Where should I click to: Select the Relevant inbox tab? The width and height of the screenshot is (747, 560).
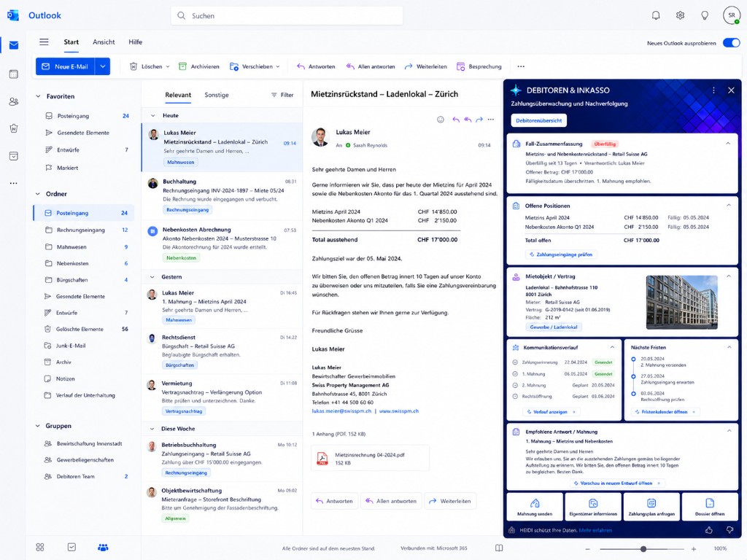[x=178, y=95]
